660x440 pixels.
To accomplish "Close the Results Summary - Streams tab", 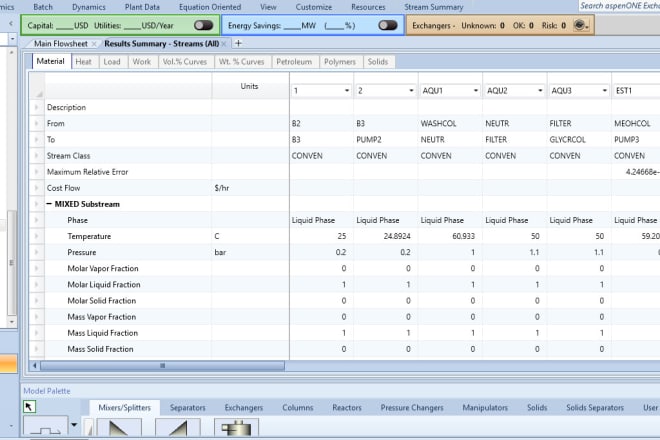I will tap(224, 44).
